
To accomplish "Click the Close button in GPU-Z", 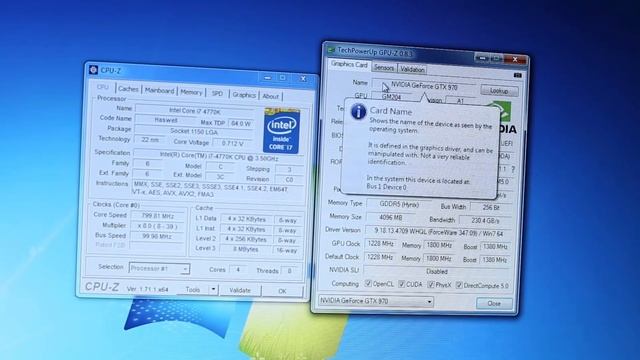I will tap(494, 303).
